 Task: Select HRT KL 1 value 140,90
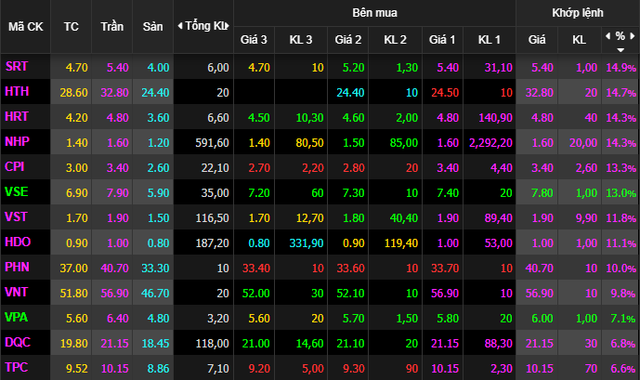[496, 118]
